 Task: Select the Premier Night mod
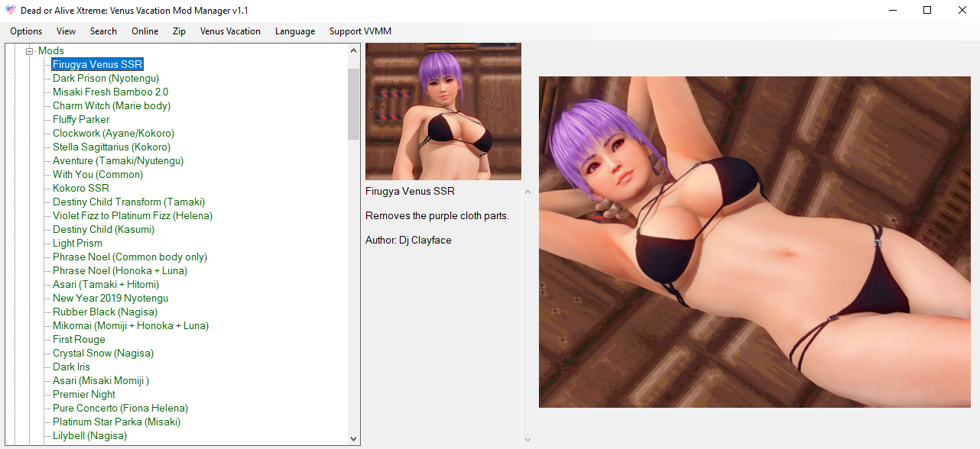84,394
